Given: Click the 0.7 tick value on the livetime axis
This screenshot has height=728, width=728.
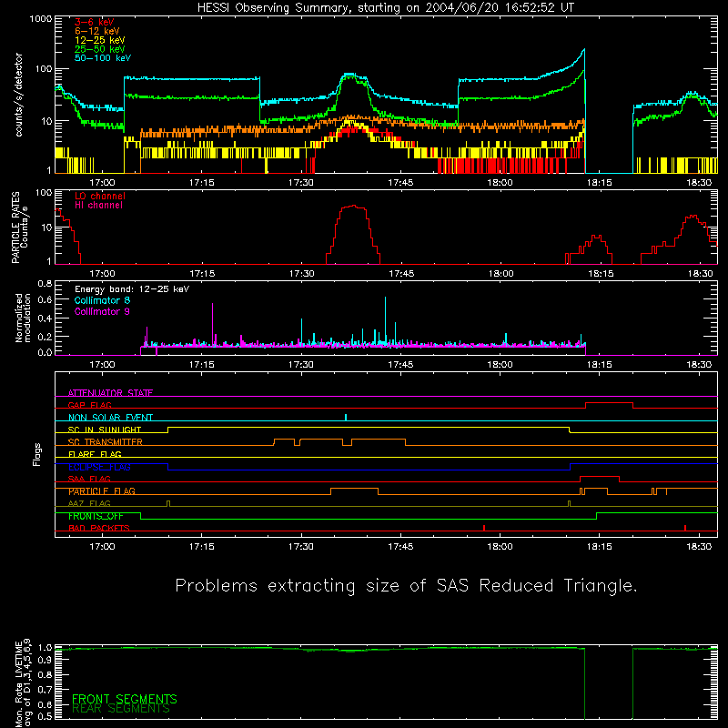Looking at the screenshot, I should [45, 690].
